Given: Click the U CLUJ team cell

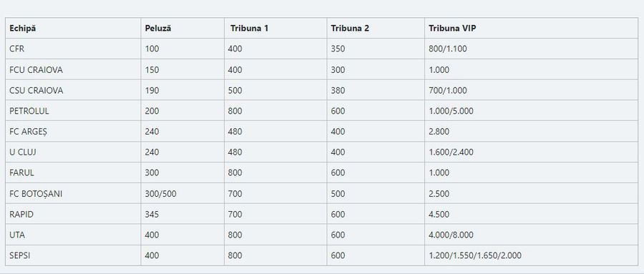Looking at the screenshot, I should (x=73, y=152).
